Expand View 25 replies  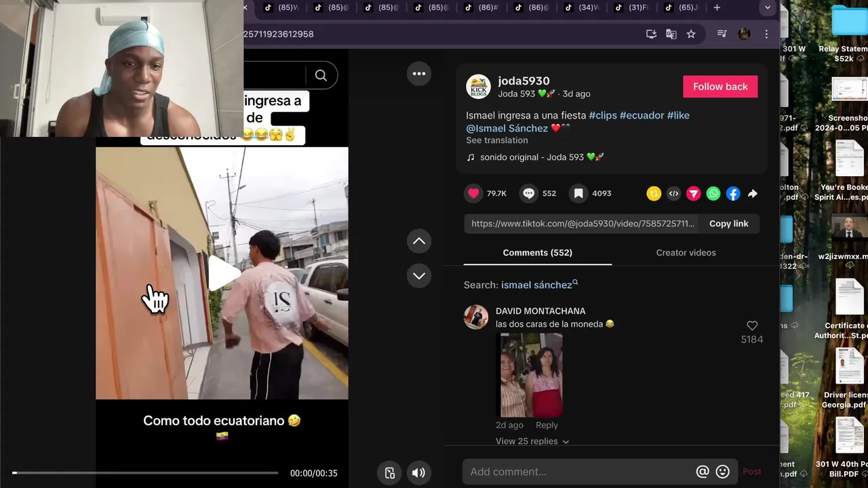click(x=532, y=441)
